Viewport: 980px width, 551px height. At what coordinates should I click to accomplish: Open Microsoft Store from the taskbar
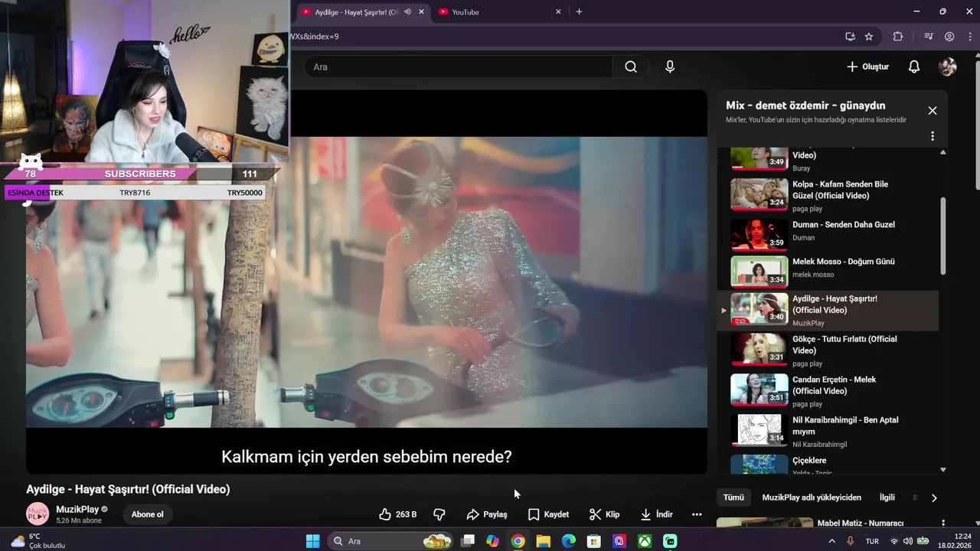pos(593,541)
